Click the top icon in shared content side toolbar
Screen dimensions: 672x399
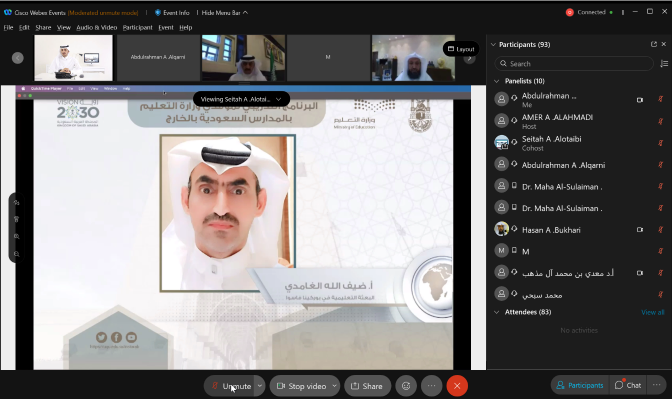[x=17, y=203]
